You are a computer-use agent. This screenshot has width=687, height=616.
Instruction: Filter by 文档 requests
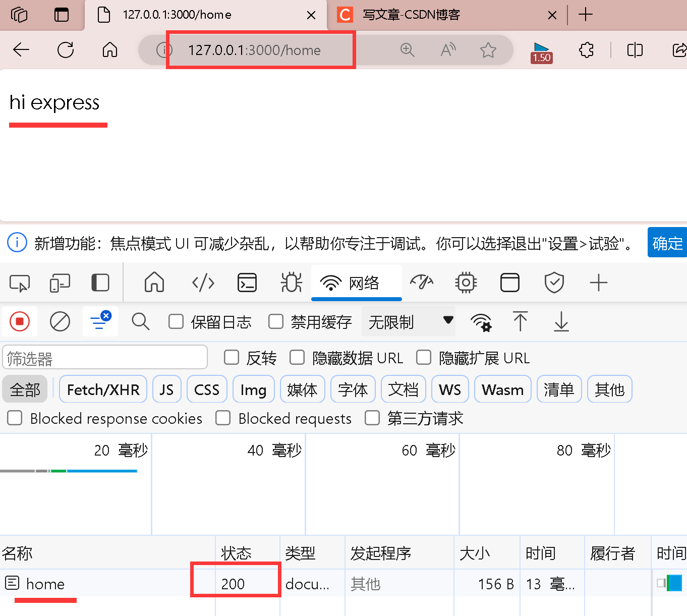click(x=404, y=389)
